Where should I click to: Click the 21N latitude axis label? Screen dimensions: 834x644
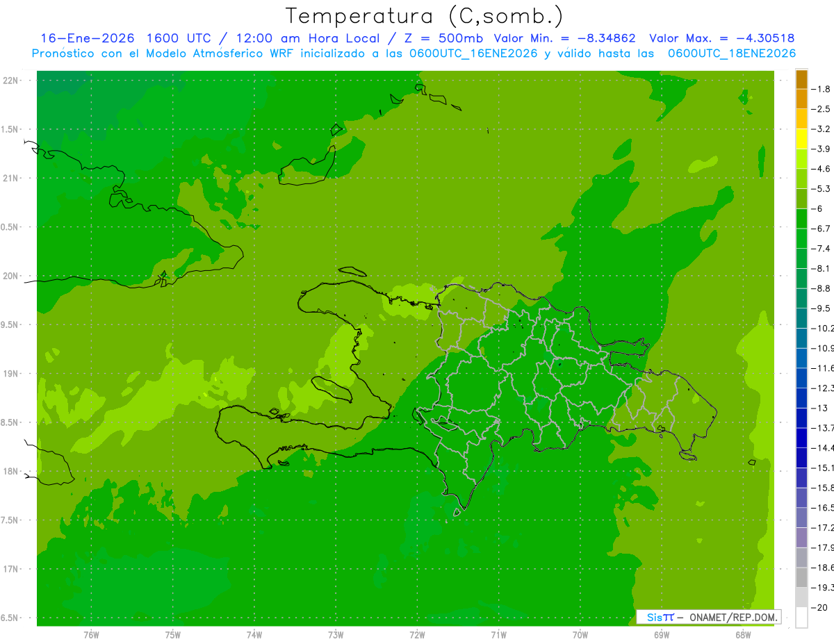pos(11,179)
